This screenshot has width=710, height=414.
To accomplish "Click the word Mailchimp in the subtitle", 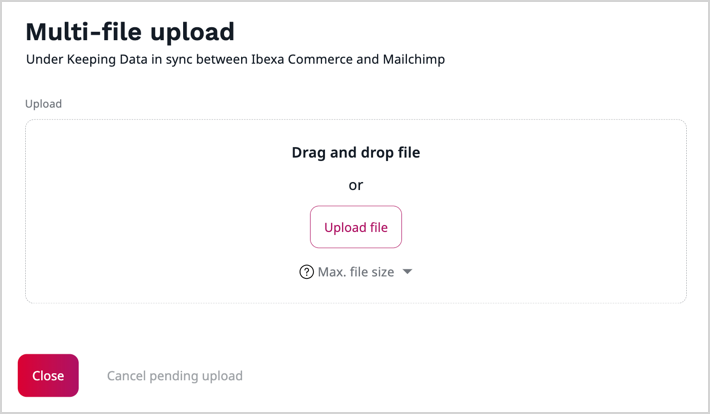I will click(x=413, y=60).
